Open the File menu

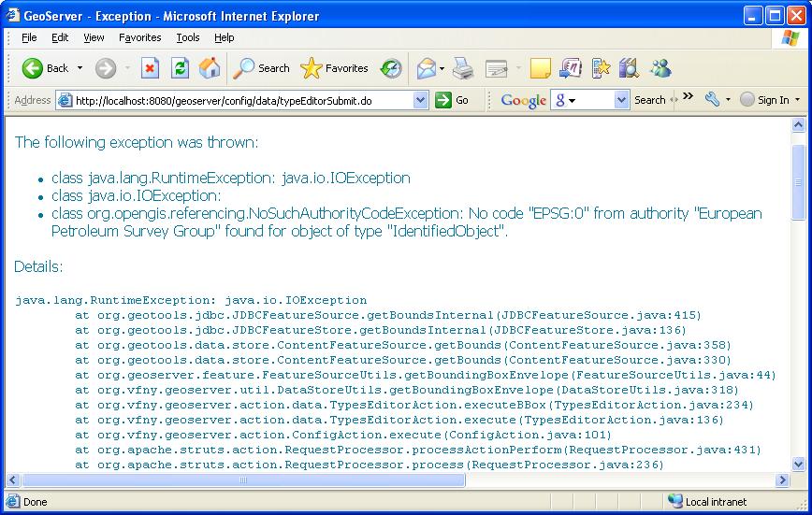29,37
